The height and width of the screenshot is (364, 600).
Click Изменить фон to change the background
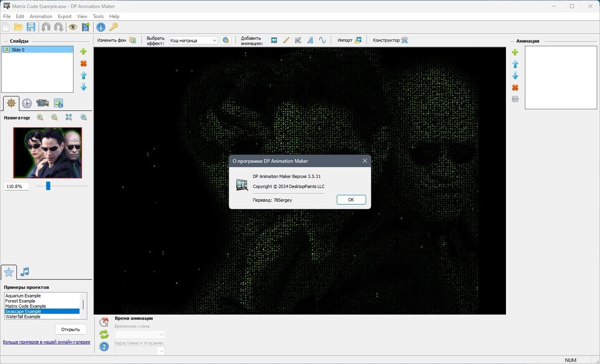pos(116,40)
